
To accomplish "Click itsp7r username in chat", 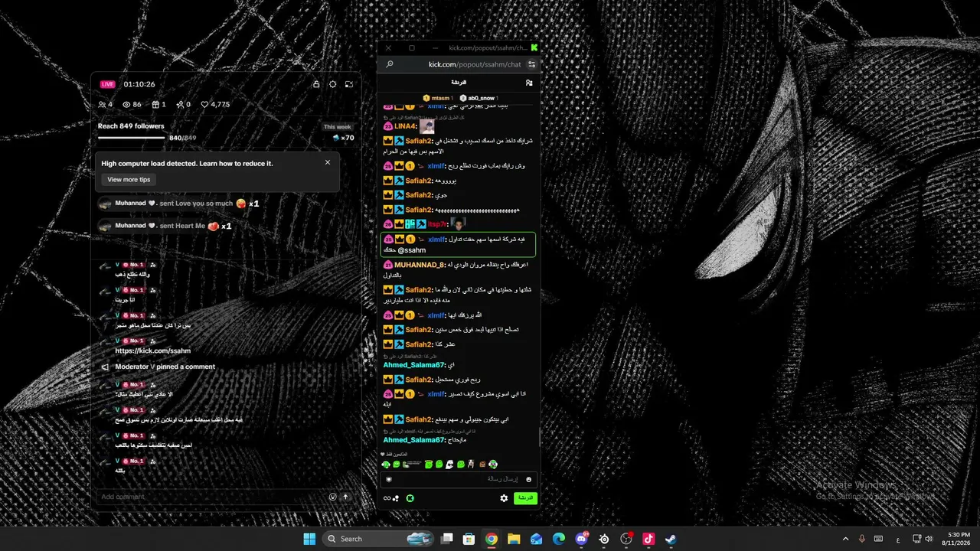I will (x=437, y=224).
